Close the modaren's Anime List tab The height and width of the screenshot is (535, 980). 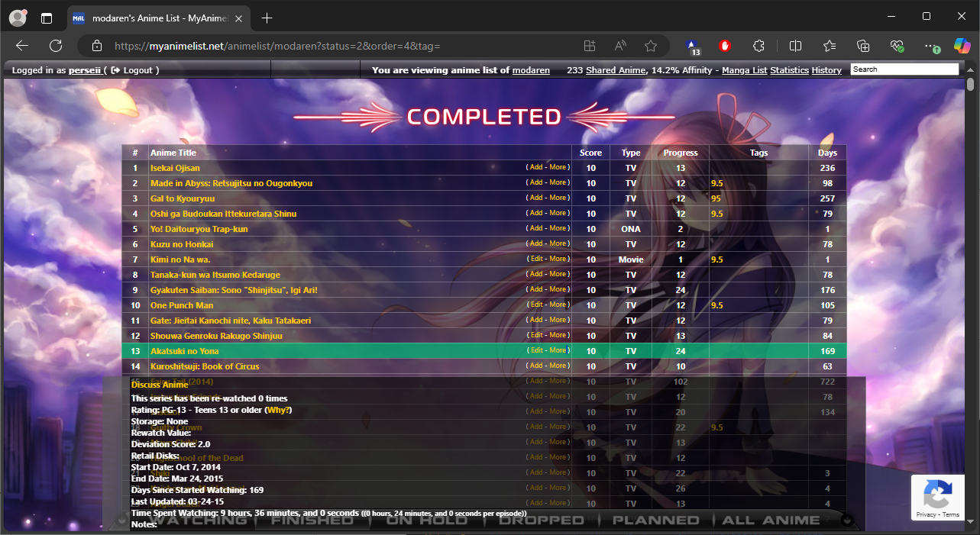click(x=241, y=18)
